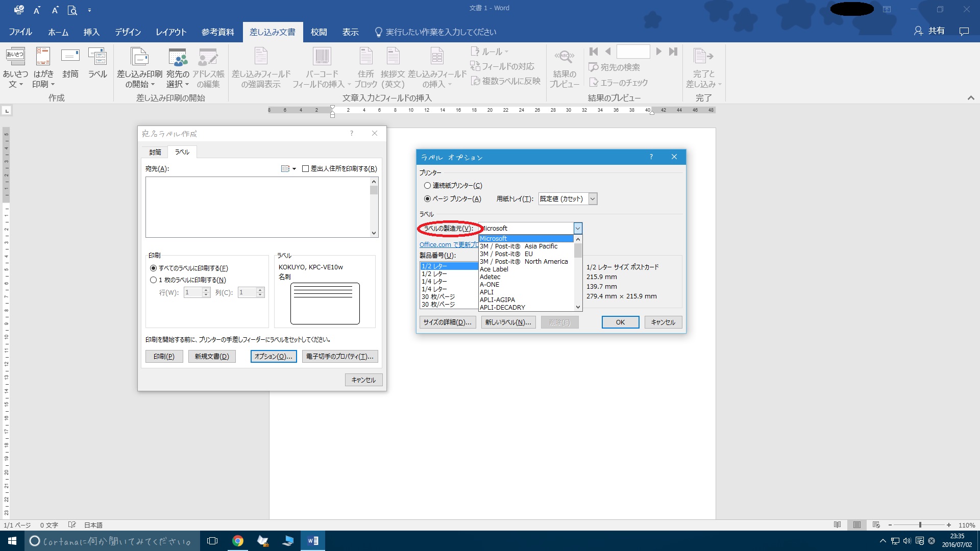Click the zoom slider in status bar

920,525
